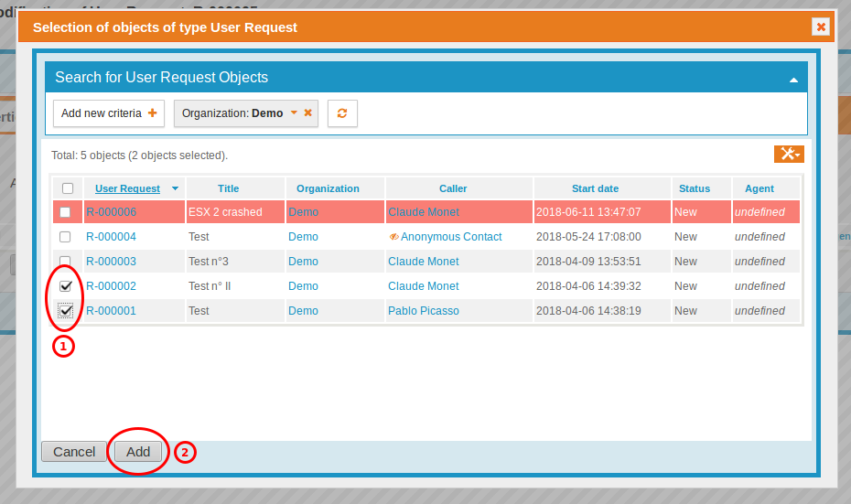Viewport: 851px width, 504px height.
Task: Sort table by Start date header
Action: click(595, 188)
